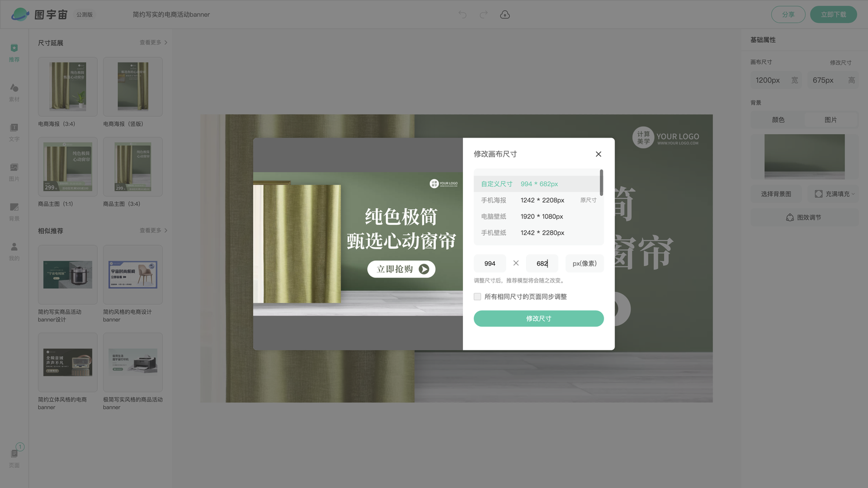Open 简约写实商品活动banner设计 template
The width and height of the screenshot is (868, 488).
(x=68, y=275)
